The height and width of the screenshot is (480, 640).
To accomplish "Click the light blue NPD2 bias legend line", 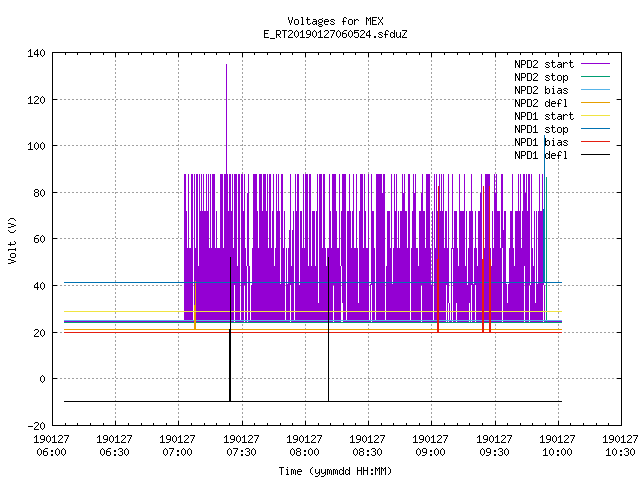I will click(x=595, y=90).
